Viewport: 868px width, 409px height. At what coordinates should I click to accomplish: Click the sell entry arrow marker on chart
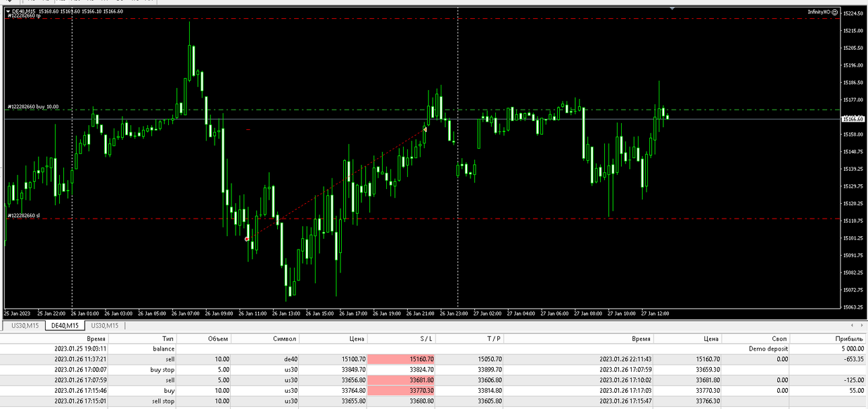point(247,239)
